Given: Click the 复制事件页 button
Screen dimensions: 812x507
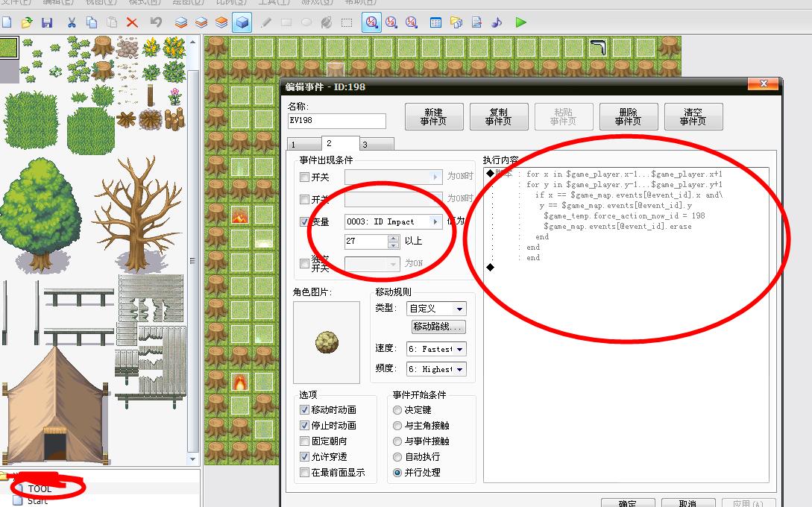Looking at the screenshot, I should (x=499, y=116).
